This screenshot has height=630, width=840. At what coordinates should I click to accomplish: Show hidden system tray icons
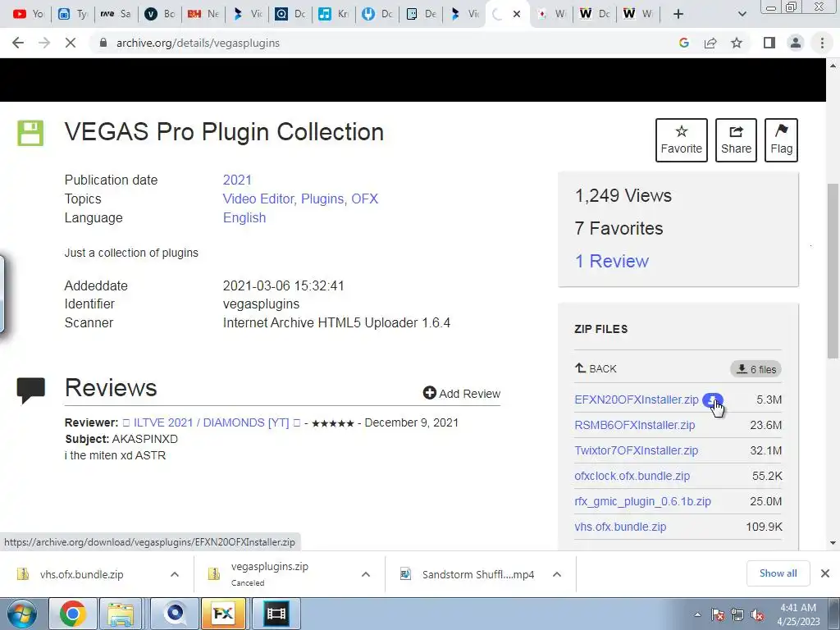point(697,614)
